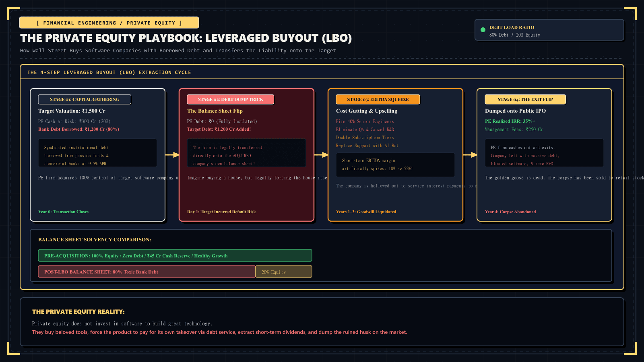Click 'Short-term EBITDA margin' note text
The height and width of the screenshot is (362, 644).
pos(369,160)
